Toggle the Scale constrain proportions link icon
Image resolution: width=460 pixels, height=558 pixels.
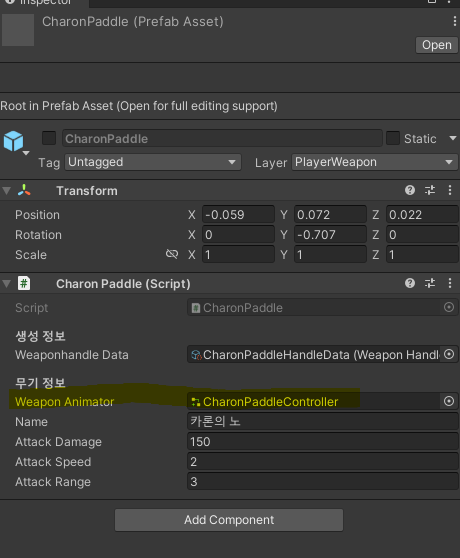coord(172,254)
